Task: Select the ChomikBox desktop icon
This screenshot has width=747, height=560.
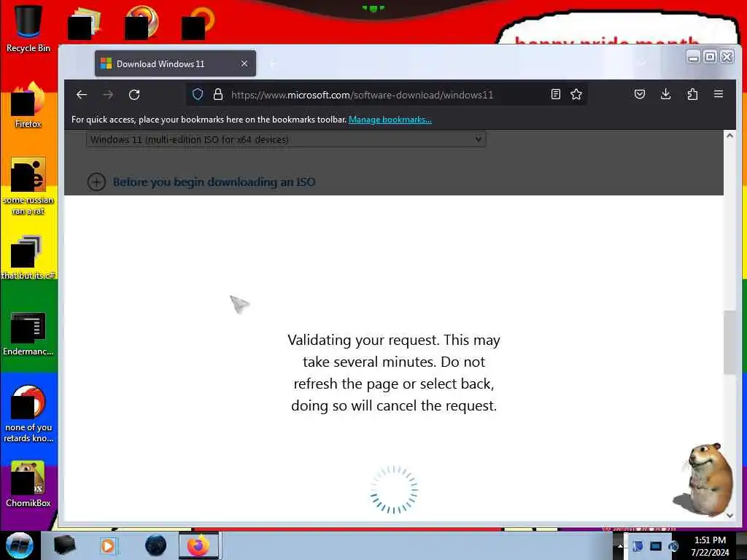Action: coord(28,484)
